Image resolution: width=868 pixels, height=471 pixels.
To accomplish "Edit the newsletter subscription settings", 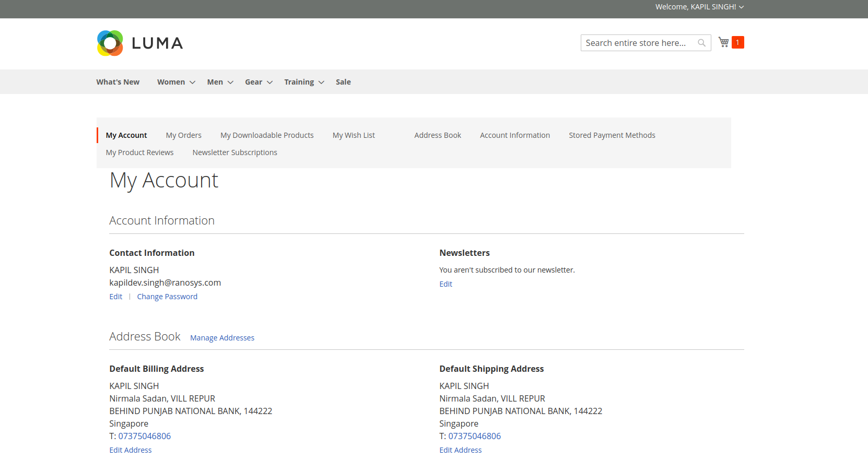I will (x=445, y=284).
